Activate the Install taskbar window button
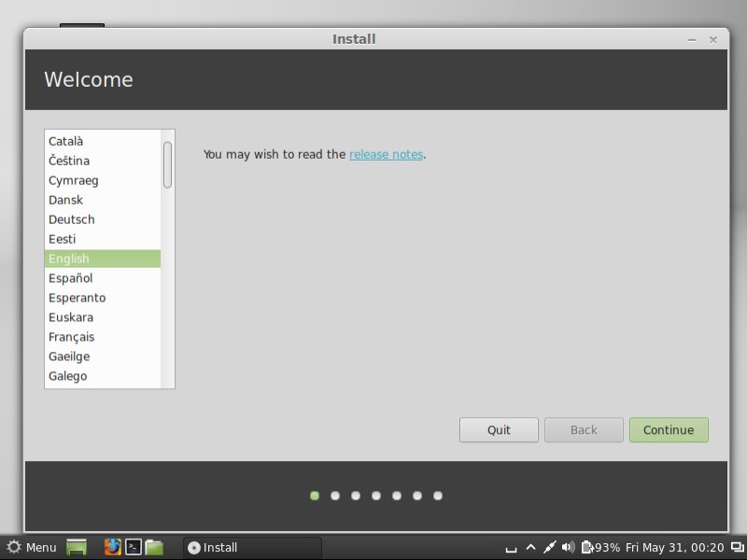Screen dimensions: 747x560 click(x=252, y=547)
